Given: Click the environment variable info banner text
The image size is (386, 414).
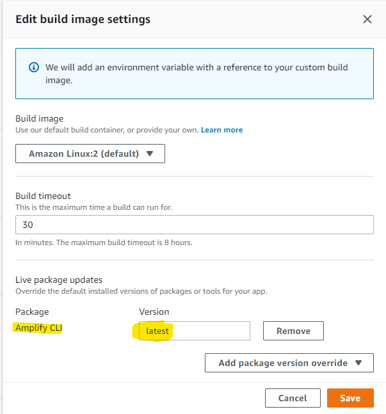Looking at the screenshot, I should pos(197,74).
